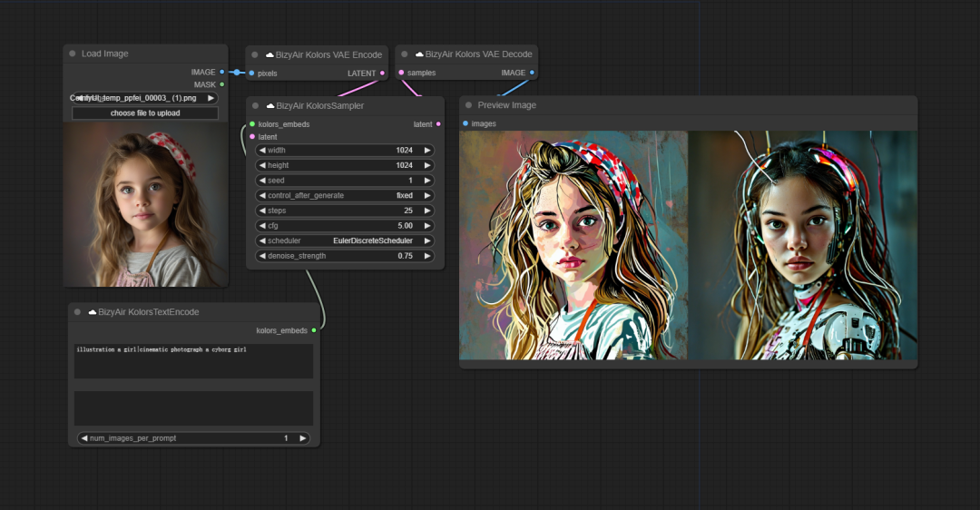980x510 pixels.
Task: Click the link midpoint dot between IMAGE and pixels
Action: coord(236,73)
